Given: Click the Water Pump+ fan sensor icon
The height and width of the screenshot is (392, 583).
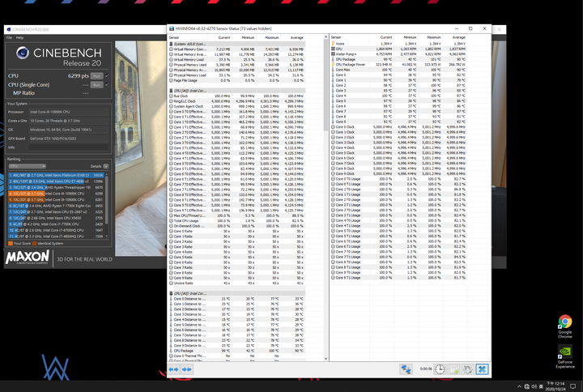Looking at the screenshot, I should point(333,54).
